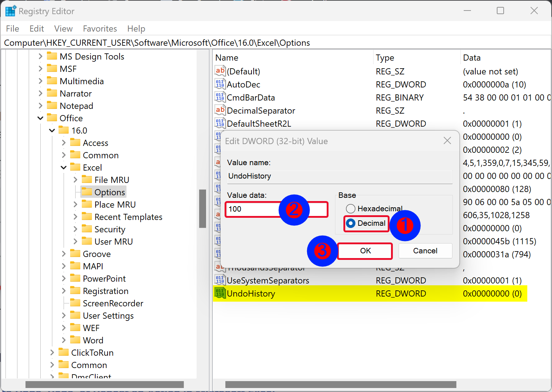Click the REG_BINARY type cell for CmdBarData
This screenshot has width=552, height=392.
pyautogui.click(x=400, y=98)
